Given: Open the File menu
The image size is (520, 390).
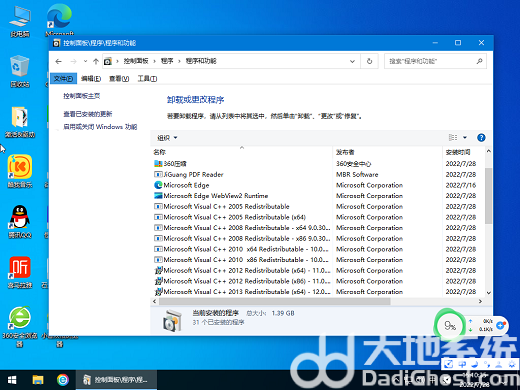Looking at the screenshot, I should click(x=63, y=79).
